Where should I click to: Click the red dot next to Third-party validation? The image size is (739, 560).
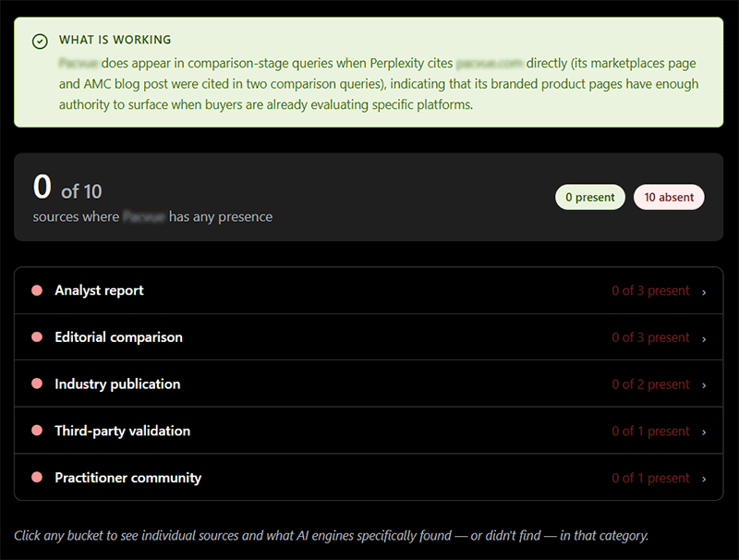37,431
